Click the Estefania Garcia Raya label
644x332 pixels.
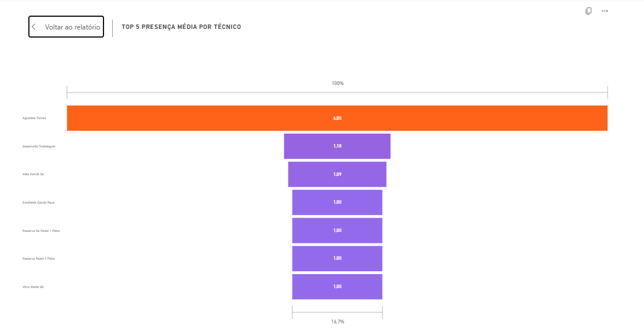pos(38,202)
